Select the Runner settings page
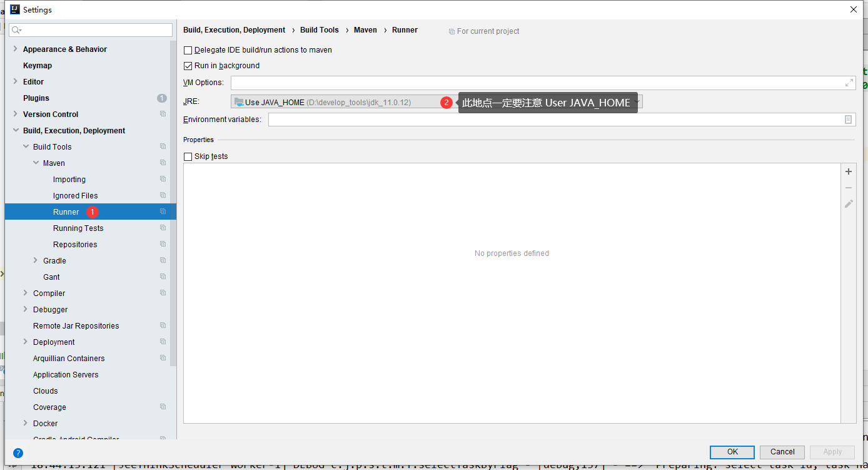 pos(90,212)
